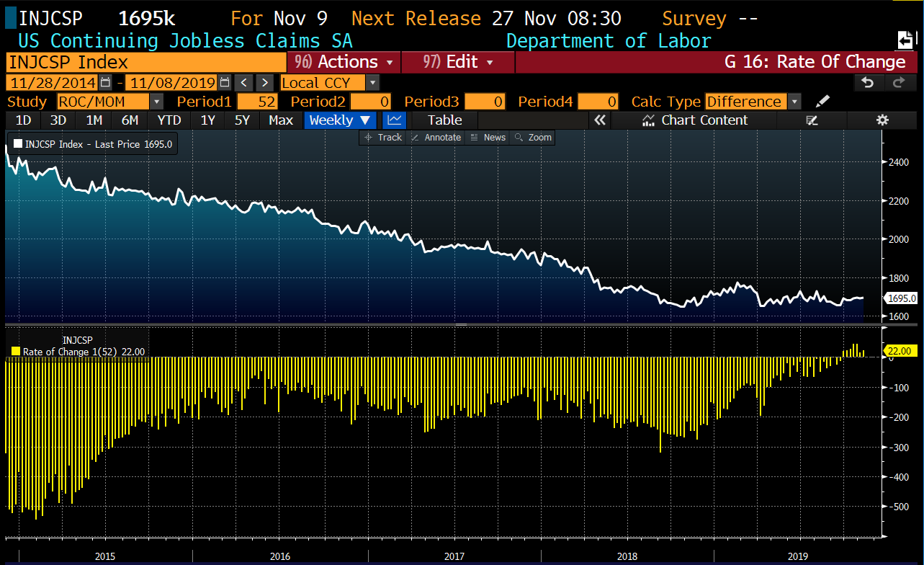Image resolution: width=924 pixels, height=565 pixels.
Task: Click the Period2 value field
Action: 369,102
